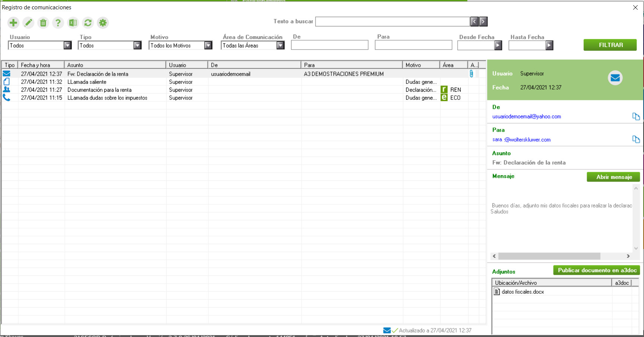
Task: Focus the Texto a buscar field
Action: [x=392, y=22]
